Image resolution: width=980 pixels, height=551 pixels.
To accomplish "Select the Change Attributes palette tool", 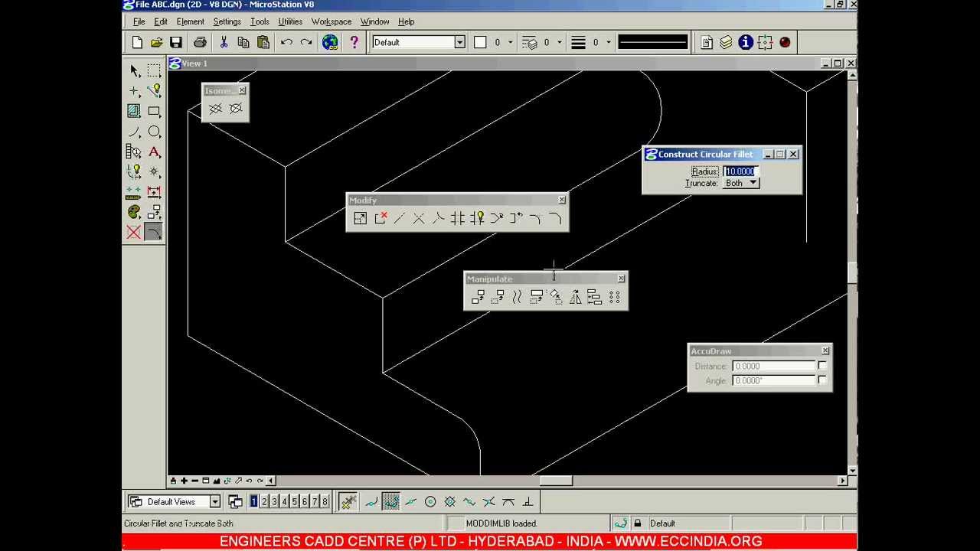I will [134, 212].
